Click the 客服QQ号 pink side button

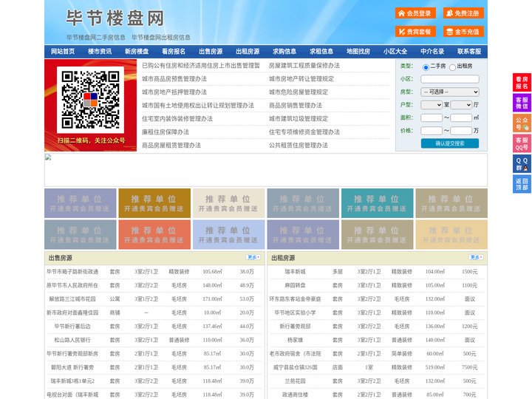[x=522, y=143]
